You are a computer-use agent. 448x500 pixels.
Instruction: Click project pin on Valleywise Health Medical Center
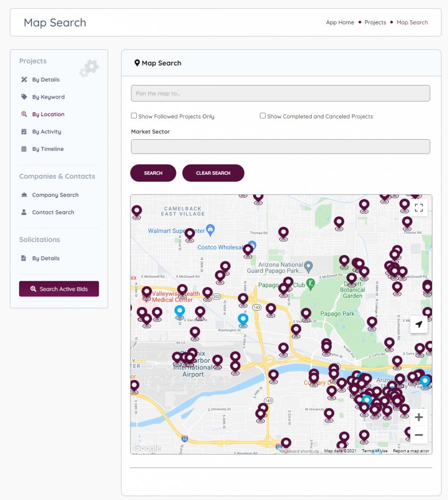(x=147, y=293)
